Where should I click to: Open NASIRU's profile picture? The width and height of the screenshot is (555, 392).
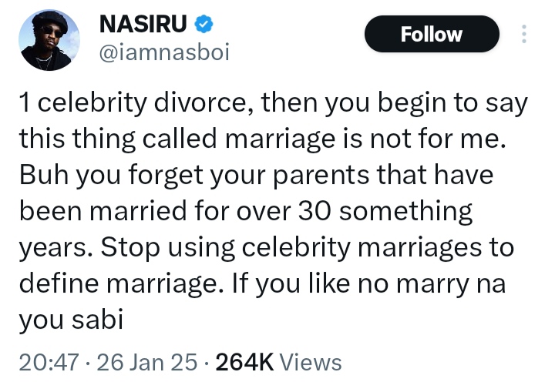coord(49,40)
